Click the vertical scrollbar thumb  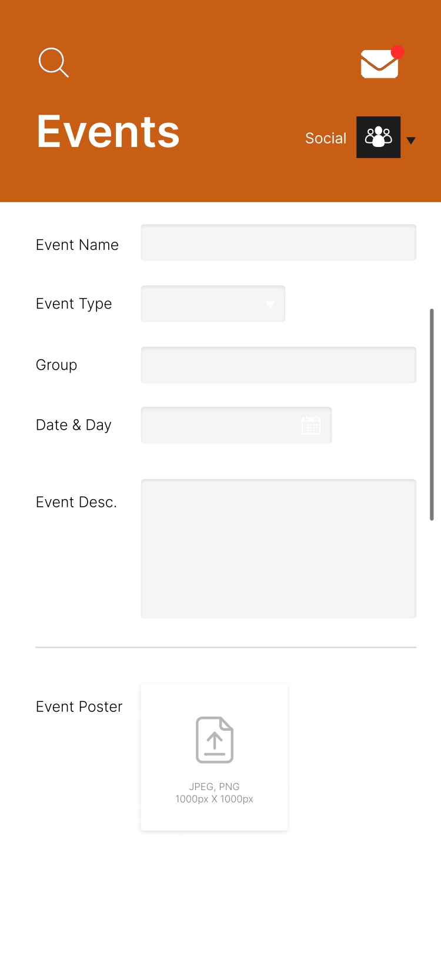[x=432, y=414]
